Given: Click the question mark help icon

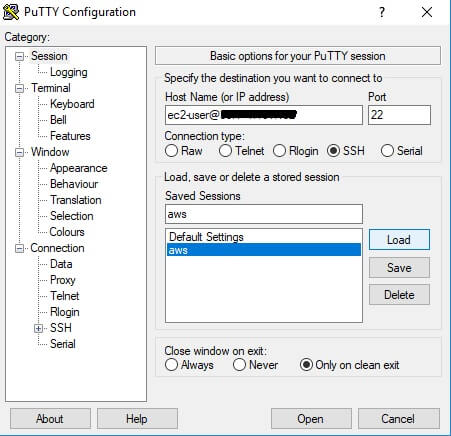Looking at the screenshot, I should pos(382,13).
